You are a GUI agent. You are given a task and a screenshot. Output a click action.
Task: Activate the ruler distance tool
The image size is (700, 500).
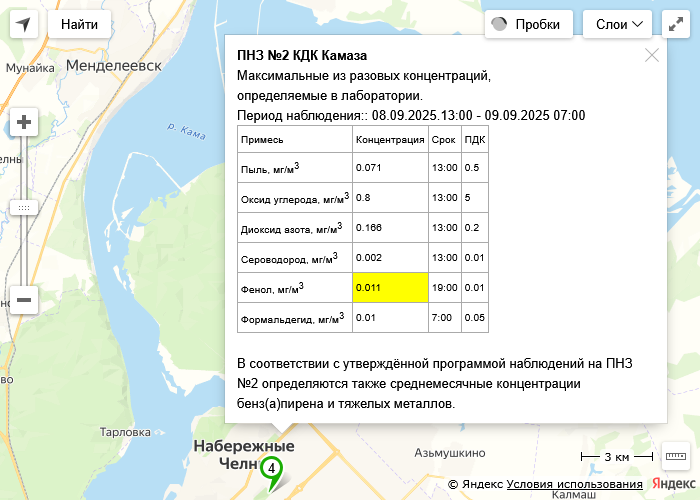tap(676, 456)
